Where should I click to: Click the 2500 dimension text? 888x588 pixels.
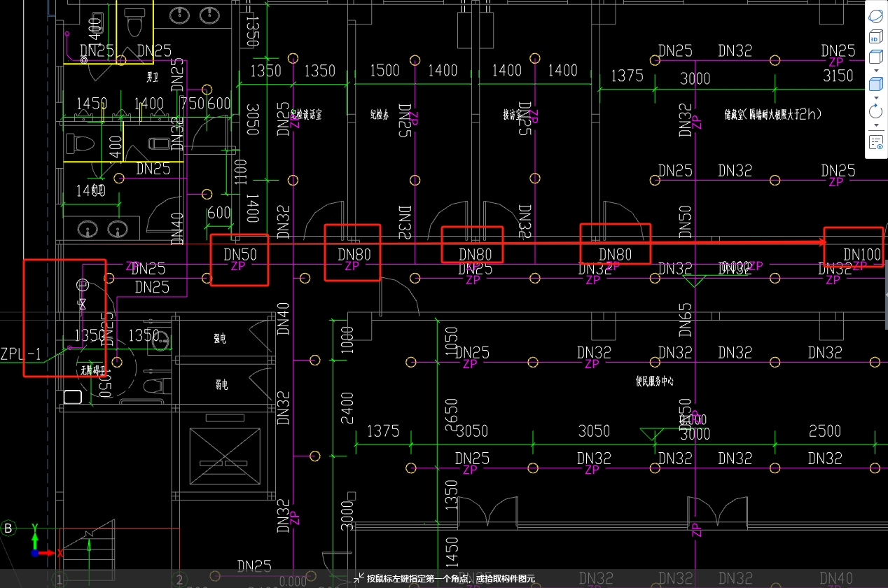pos(825,430)
